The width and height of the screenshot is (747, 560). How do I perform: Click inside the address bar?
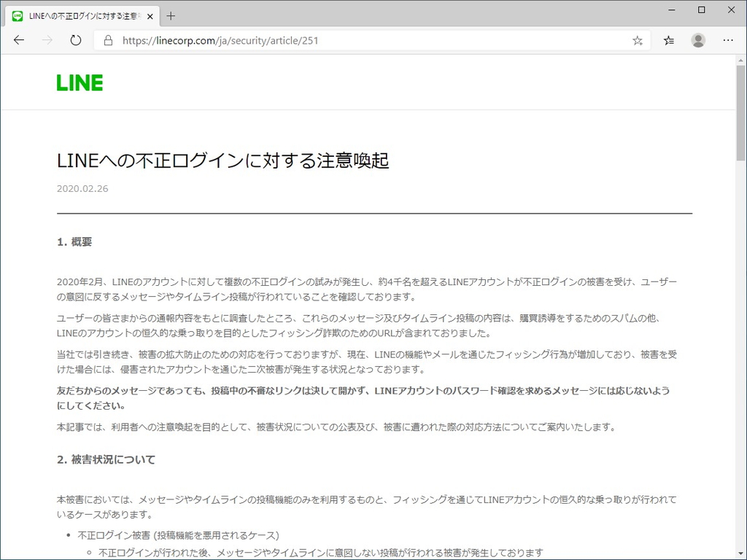[365, 40]
